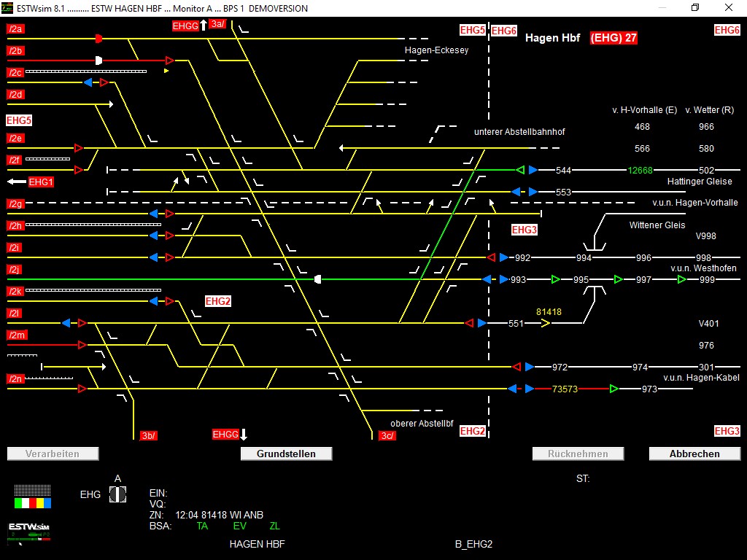Click the red signal on track /2n
Image resolution: width=747 pixels, height=560 pixels.
(82, 389)
